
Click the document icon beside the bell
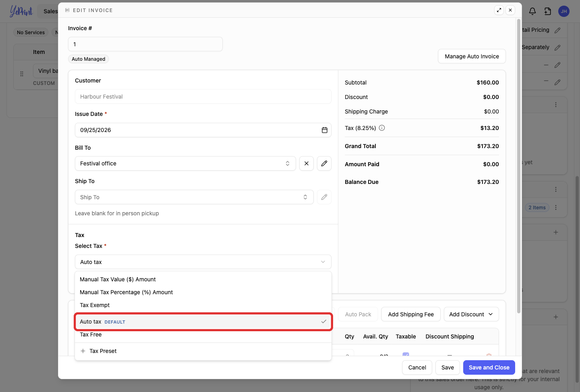click(x=548, y=11)
